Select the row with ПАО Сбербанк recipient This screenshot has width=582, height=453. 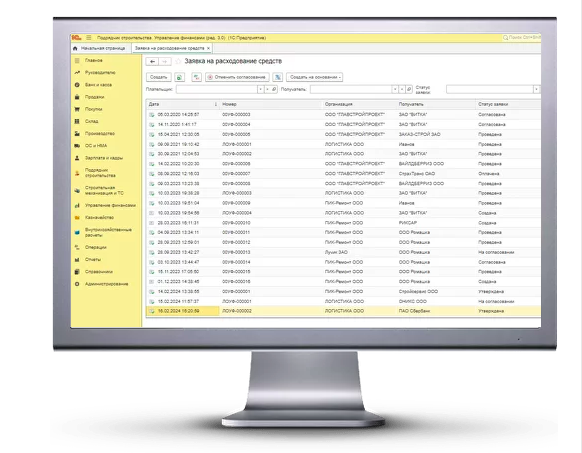click(344, 311)
